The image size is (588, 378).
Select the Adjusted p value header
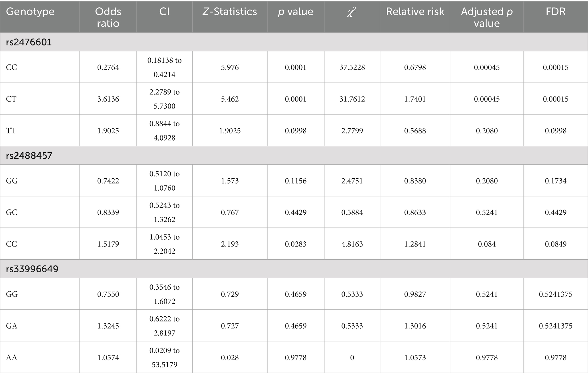pyautogui.click(x=486, y=17)
